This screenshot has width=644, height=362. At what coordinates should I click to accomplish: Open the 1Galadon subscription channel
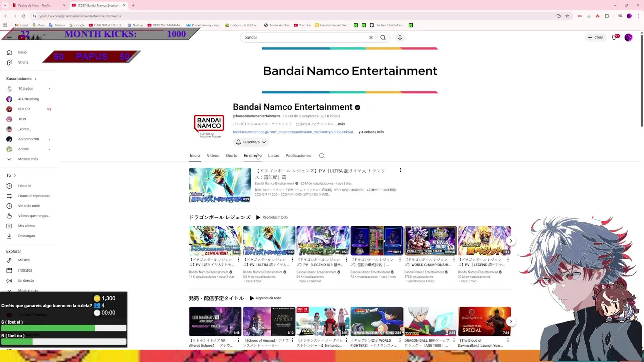(25, 89)
